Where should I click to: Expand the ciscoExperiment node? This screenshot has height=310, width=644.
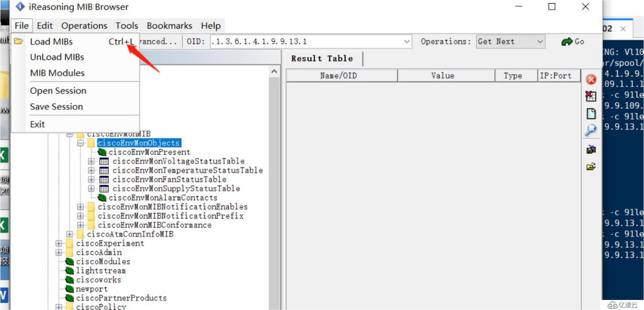click(x=59, y=243)
